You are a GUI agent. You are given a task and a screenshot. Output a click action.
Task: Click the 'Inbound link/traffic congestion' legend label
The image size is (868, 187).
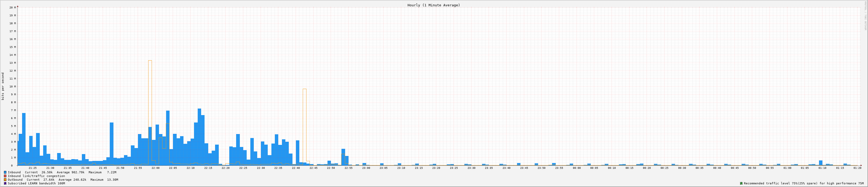click(36, 176)
